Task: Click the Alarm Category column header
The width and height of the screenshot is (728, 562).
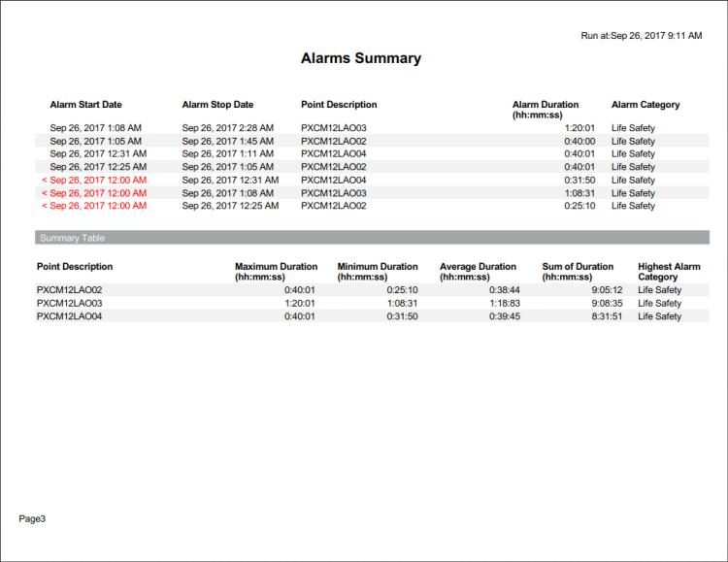Action: 645,105
